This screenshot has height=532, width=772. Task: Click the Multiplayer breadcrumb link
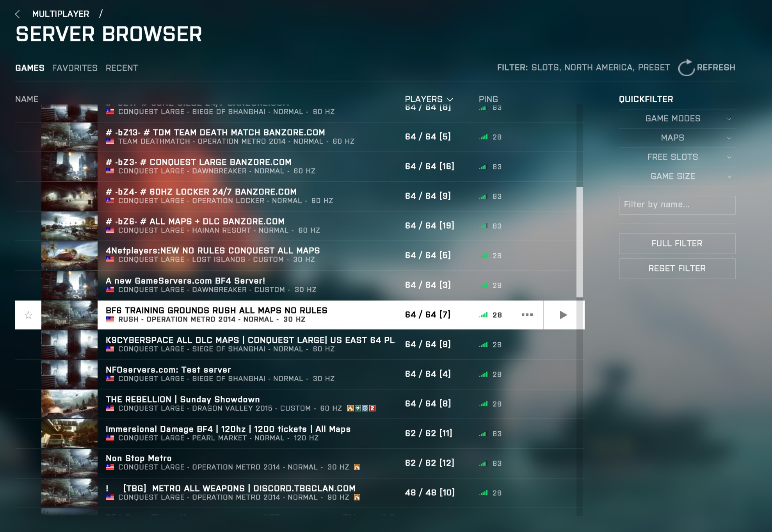(60, 14)
